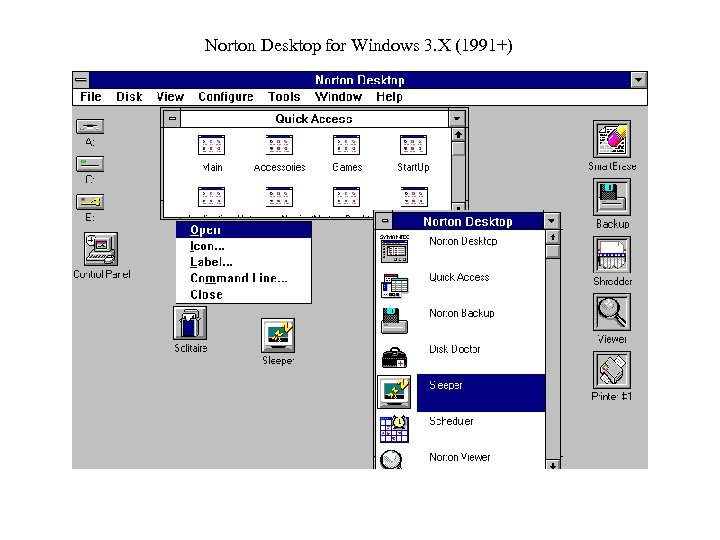Image resolution: width=720 pixels, height=540 pixels.
Task: Select Scheduler calendar icon in list
Action: click(394, 429)
